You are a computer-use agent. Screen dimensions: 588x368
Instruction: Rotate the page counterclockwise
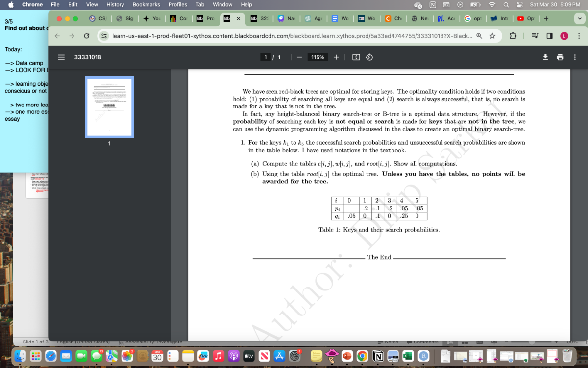(x=369, y=57)
